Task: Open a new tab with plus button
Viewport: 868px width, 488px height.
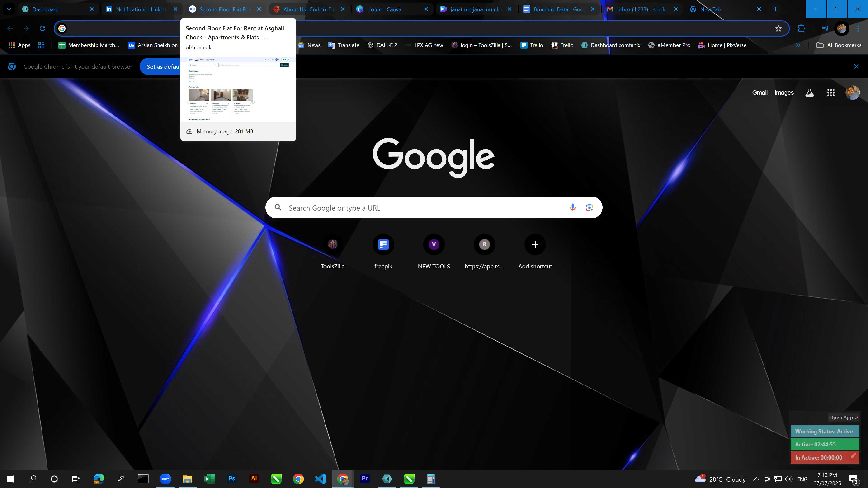Action: coord(775,9)
